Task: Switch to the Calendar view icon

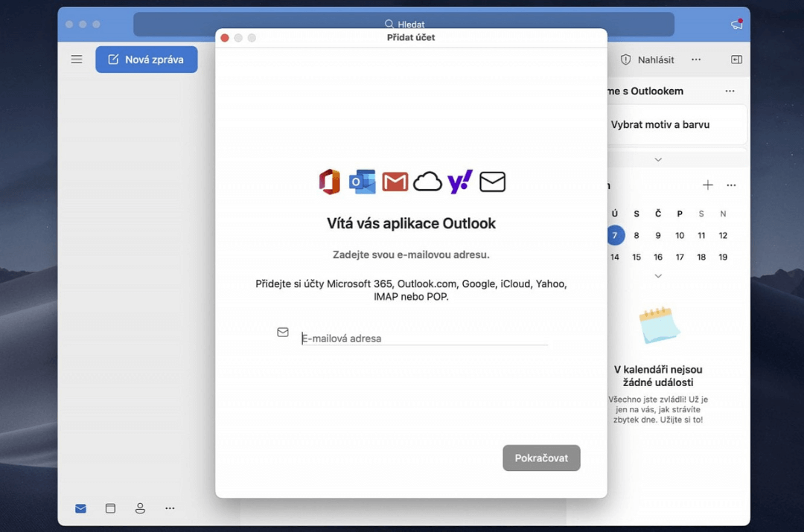Action: 110,508
